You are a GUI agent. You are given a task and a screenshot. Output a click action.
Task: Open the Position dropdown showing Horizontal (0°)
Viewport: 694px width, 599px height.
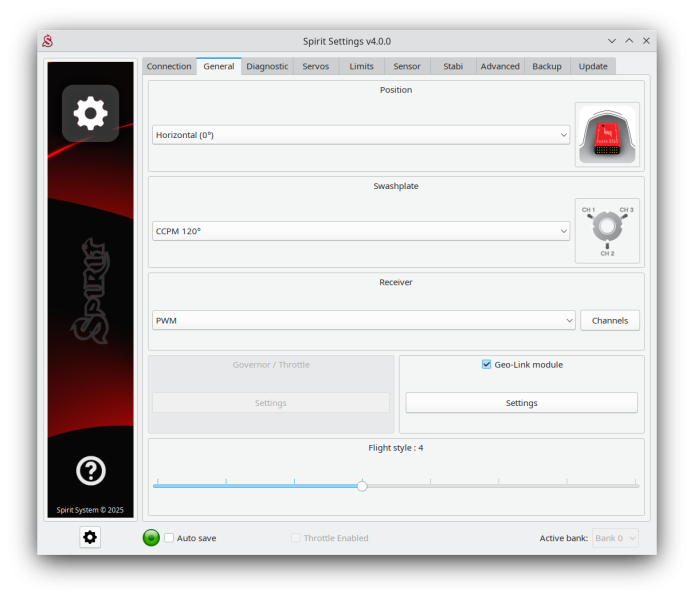[361, 135]
